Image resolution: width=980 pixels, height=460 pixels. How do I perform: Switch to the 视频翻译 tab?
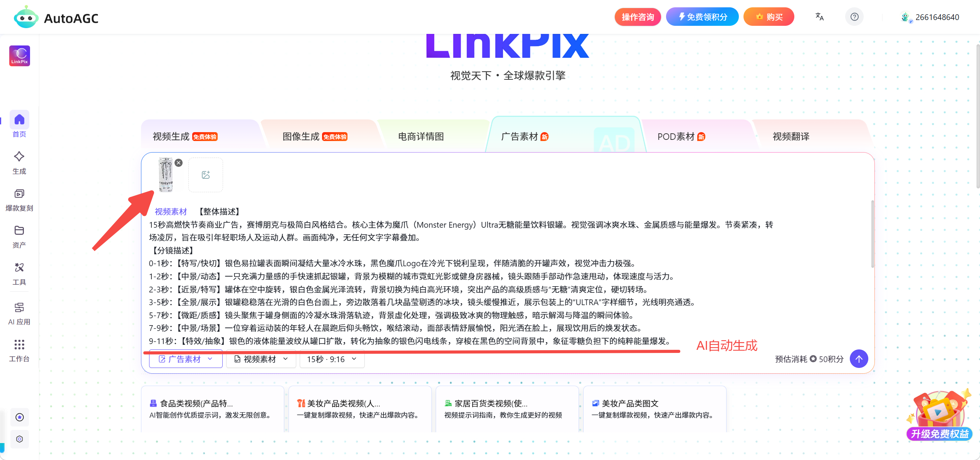click(791, 136)
